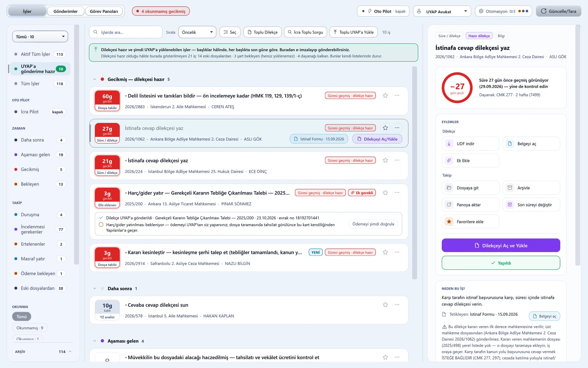This screenshot has width=588, height=368.
Task: Click the İşlerde ara search field
Action: click(x=126, y=32)
